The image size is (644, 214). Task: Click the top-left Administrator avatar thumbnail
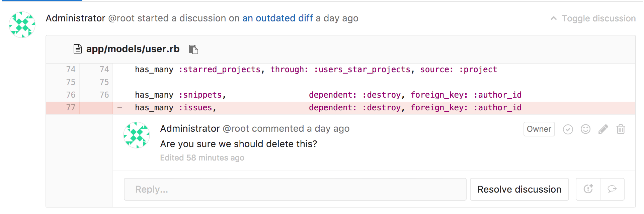[x=22, y=25]
